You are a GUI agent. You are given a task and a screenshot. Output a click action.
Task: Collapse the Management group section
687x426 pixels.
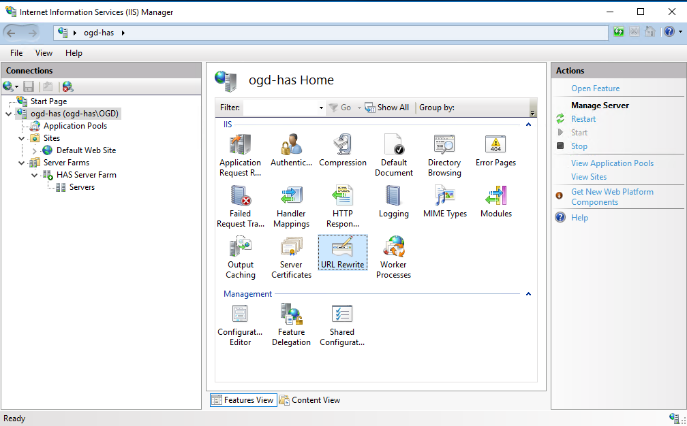(x=528, y=294)
